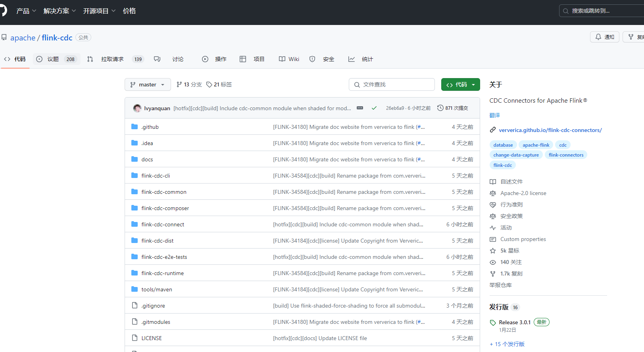This screenshot has width=644, height=352.
Task: Switch to the 项目 tab
Action: 252,59
